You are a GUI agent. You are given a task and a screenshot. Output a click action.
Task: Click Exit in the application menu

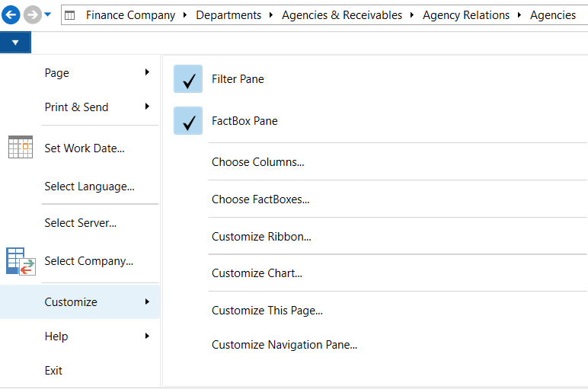tap(53, 371)
